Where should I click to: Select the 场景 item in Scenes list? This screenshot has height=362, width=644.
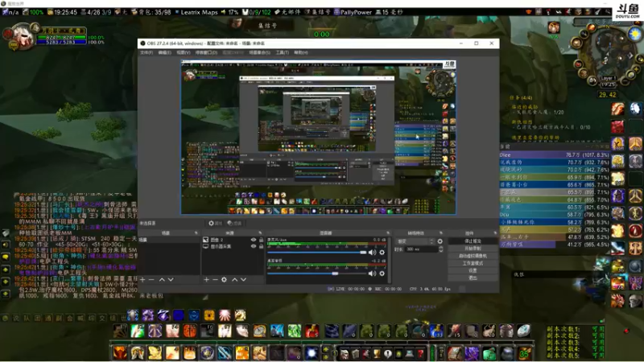click(169, 240)
